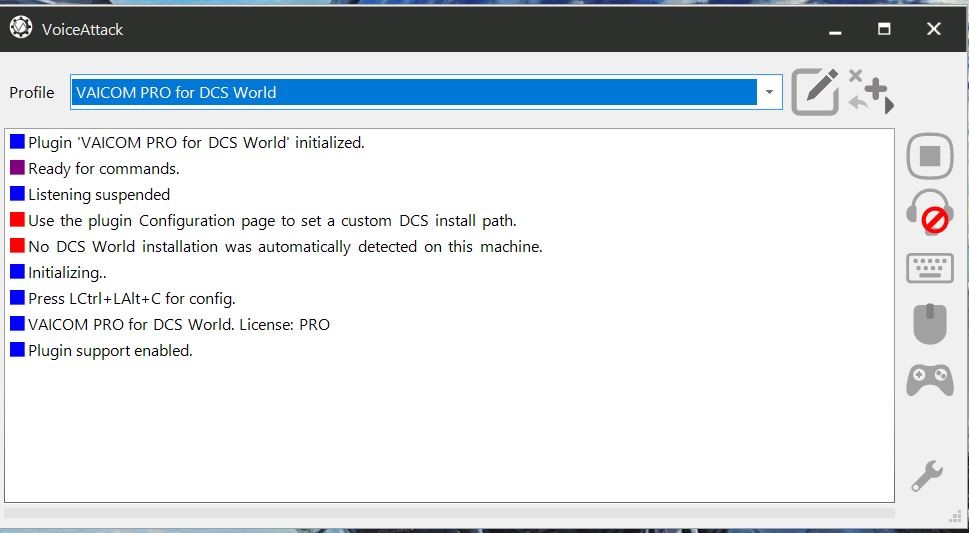Click the Stop commands square button
Image resolution: width=969 pixels, height=533 pixels.
pos(930,156)
